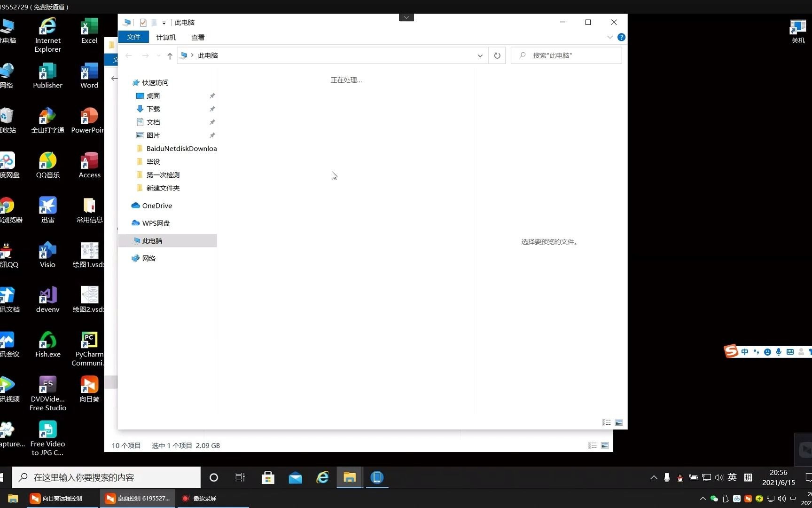Switch to large thumbnail view in status bar

coord(605,445)
